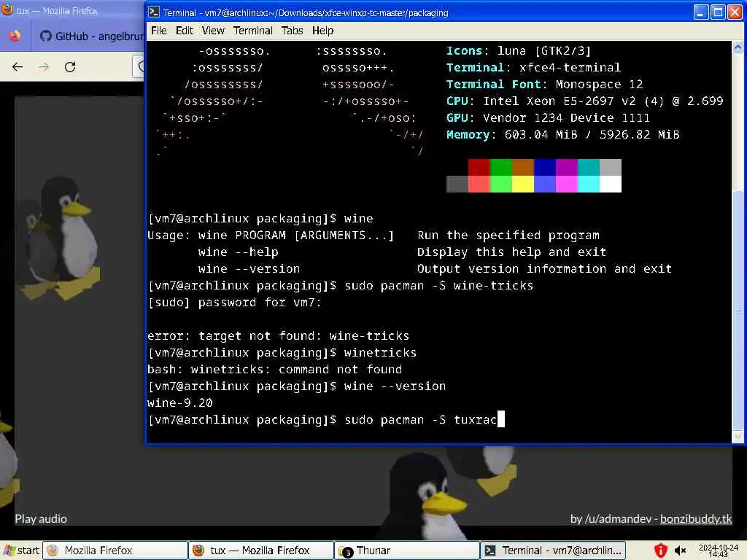Close the Terminal window
The width and height of the screenshot is (747, 560).
point(735,12)
